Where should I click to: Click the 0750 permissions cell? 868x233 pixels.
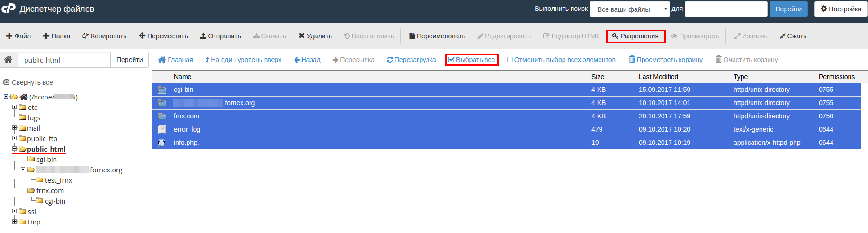[x=826, y=116]
